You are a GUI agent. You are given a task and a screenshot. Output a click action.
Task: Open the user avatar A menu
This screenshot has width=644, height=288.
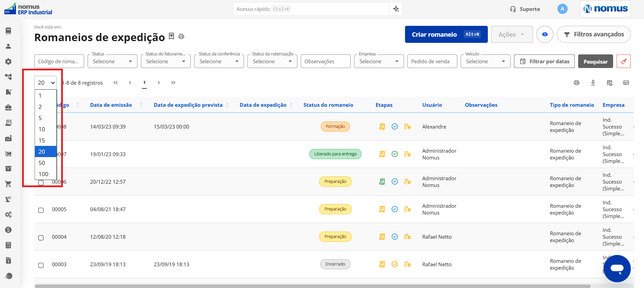tap(563, 9)
